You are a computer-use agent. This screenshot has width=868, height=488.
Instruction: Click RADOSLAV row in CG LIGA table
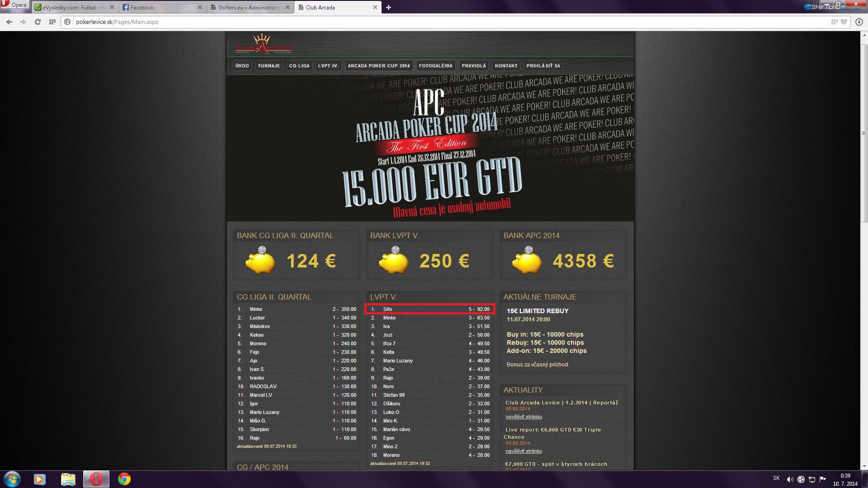pyautogui.click(x=297, y=386)
